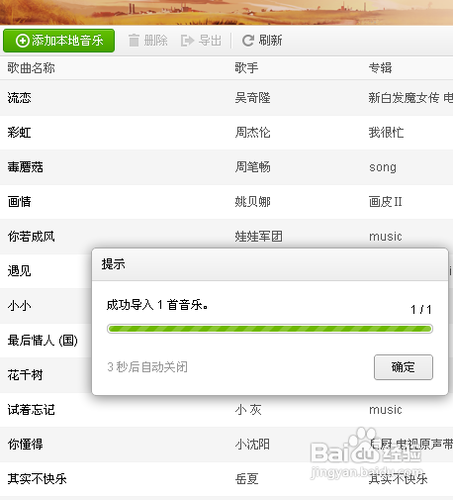The image size is (453, 500).
Task: Click the 3 秒后自动关闭 countdown text
Action: click(x=147, y=367)
